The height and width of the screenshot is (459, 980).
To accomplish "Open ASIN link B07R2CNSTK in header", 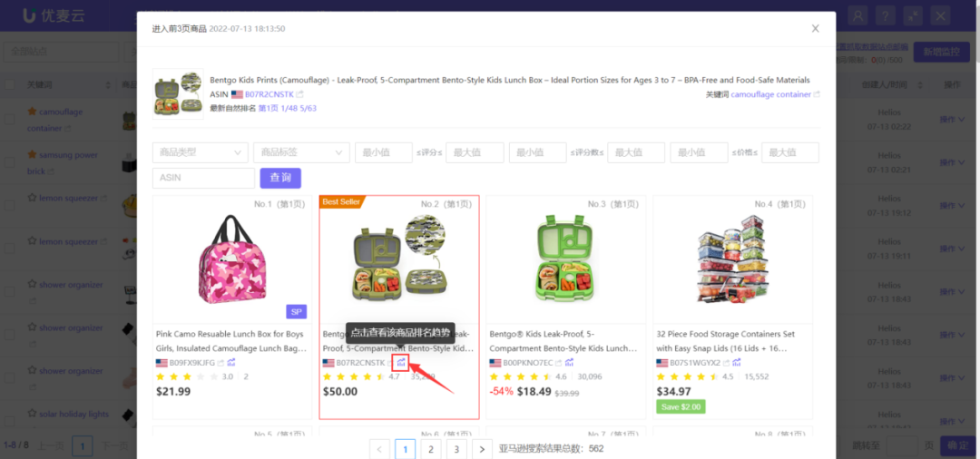I will [269, 94].
